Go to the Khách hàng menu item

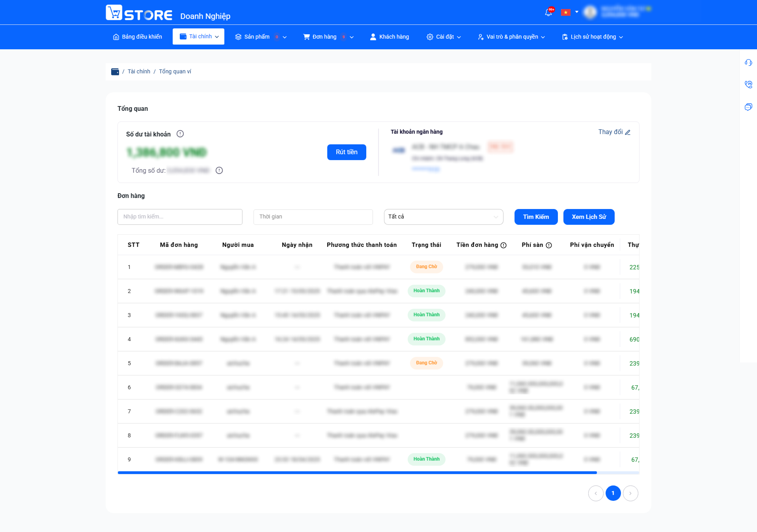coord(389,37)
